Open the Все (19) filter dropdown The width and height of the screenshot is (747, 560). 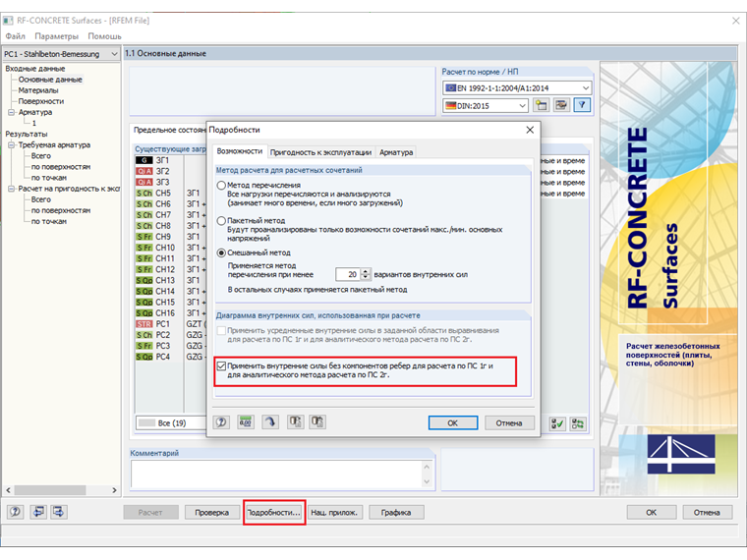[171, 422]
